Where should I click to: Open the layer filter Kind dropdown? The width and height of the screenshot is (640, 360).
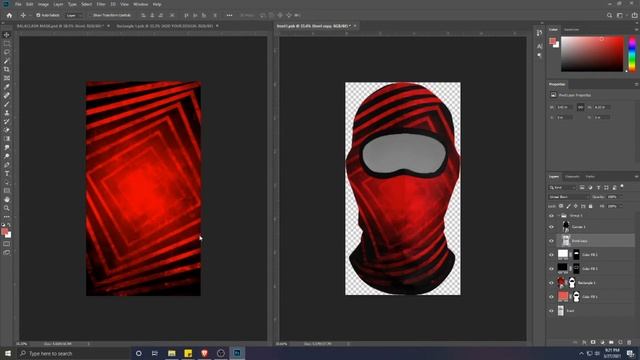[x=562, y=187]
